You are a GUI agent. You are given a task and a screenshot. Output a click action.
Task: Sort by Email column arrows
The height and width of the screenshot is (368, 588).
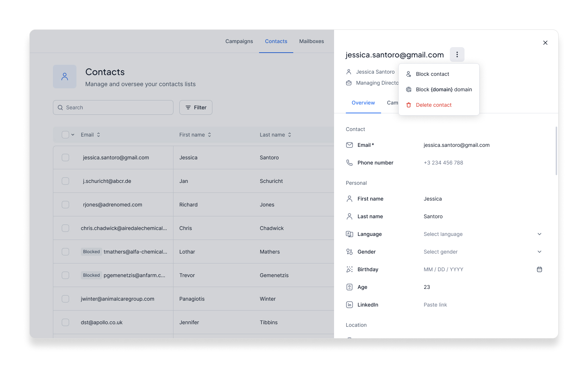pyautogui.click(x=98, y=135)
